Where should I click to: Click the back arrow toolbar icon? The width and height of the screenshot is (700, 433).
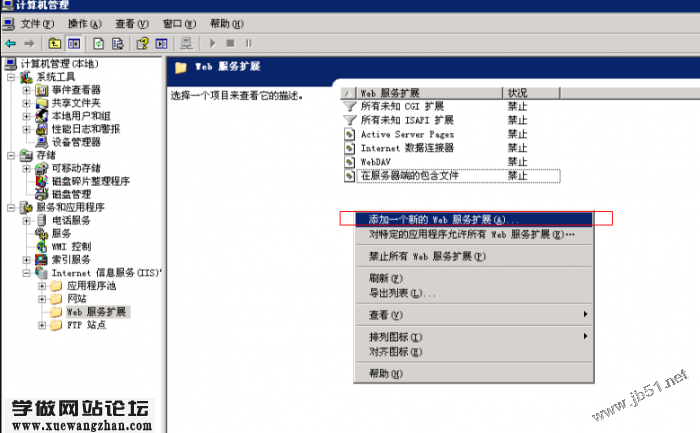pos(10,43)
